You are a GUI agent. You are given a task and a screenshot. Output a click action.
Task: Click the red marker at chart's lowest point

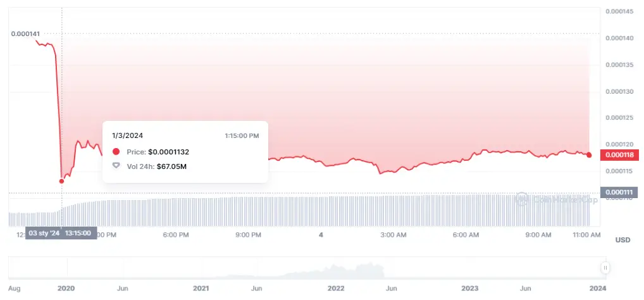click(61, 181)
